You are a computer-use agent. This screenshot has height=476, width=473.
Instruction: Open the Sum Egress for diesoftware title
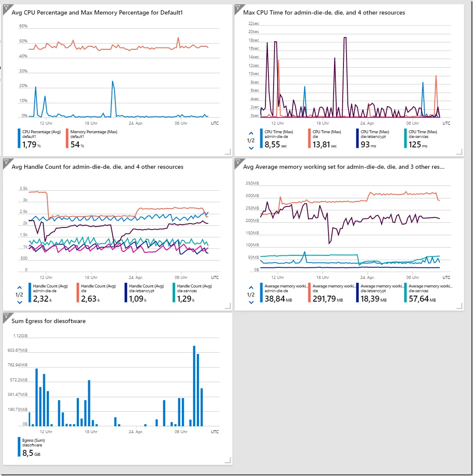48,321
